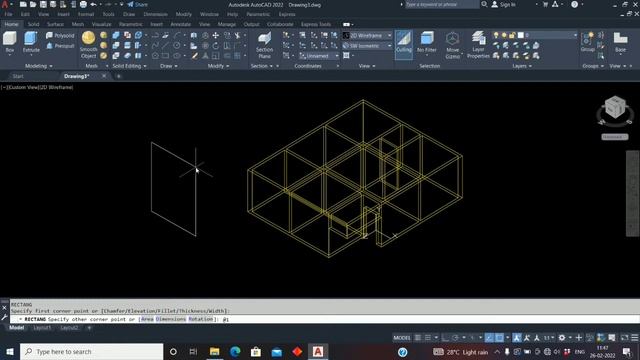640x360 pixels.
Task: Click the Open file icon in quick access toolbar
Action: [33, 4]
